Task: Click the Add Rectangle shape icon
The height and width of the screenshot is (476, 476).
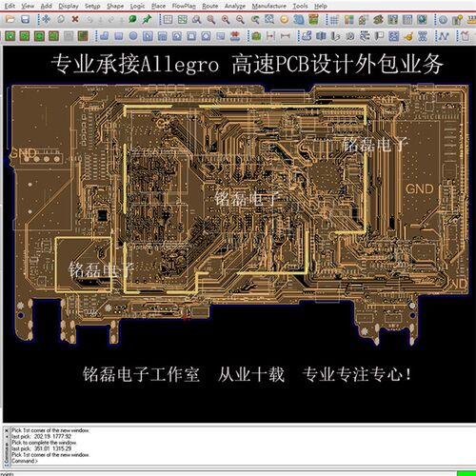Action: (119, 36)
